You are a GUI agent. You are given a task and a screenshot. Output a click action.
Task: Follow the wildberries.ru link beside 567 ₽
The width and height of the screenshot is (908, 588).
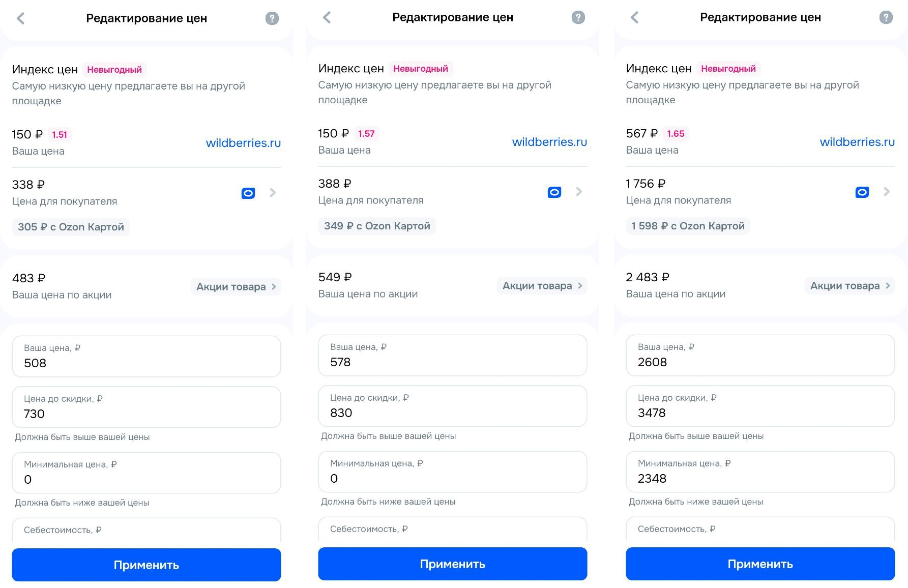click(857, 142)
